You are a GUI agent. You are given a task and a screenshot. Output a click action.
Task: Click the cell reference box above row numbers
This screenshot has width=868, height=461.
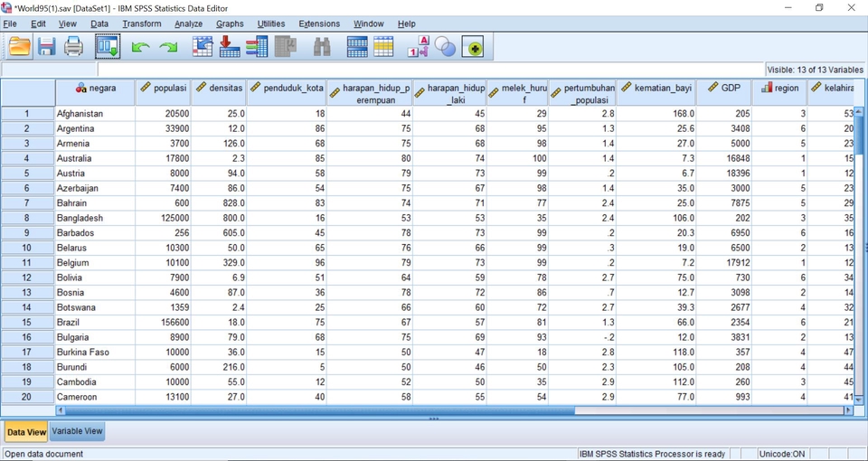point(49,70)
